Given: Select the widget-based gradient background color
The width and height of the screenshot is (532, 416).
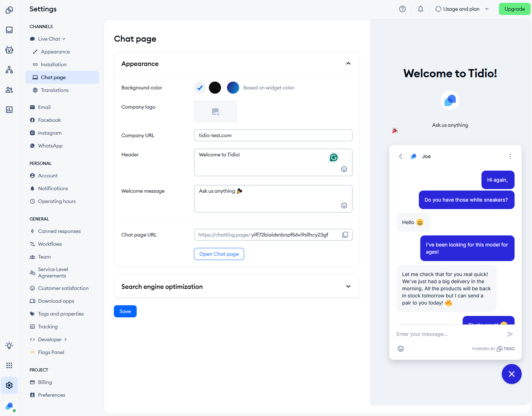Looking at the screenshot, I should 233,88.
